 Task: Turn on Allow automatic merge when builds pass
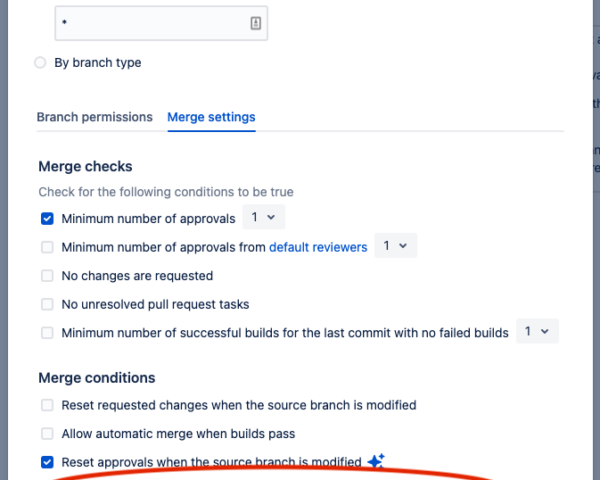click(x=47, y=434)
